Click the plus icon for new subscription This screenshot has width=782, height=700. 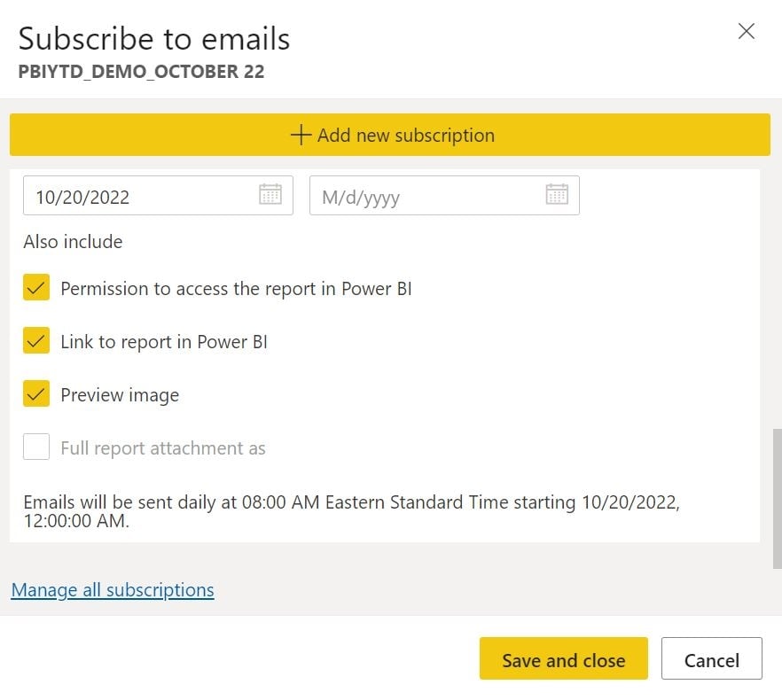point(301,135)
